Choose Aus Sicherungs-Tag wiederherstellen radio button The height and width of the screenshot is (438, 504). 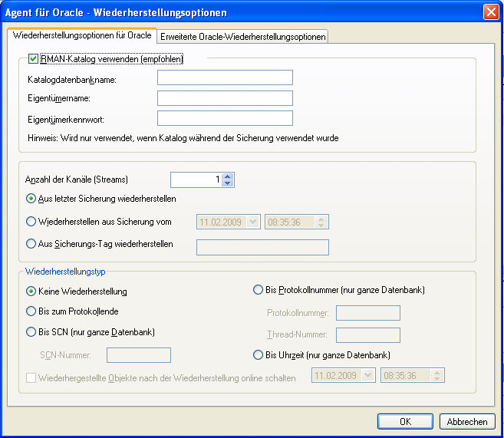click(31, 244)
